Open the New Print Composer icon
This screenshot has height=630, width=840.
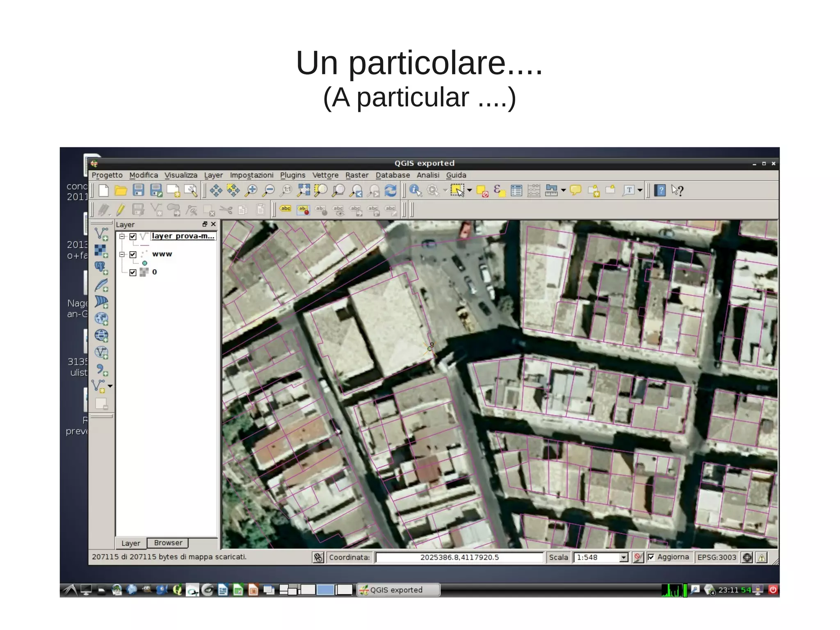click(x=173, y=190)
